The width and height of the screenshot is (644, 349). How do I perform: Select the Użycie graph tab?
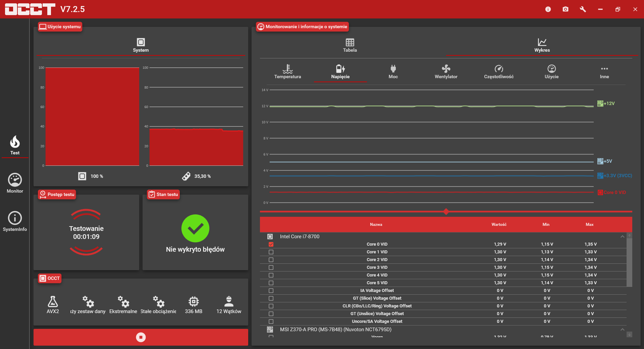point(551,72)
